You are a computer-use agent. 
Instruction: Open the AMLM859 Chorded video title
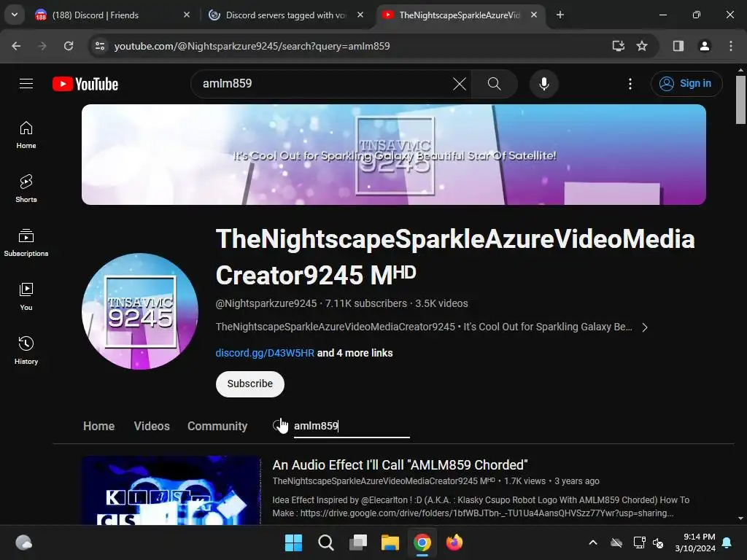pos(400,464)
